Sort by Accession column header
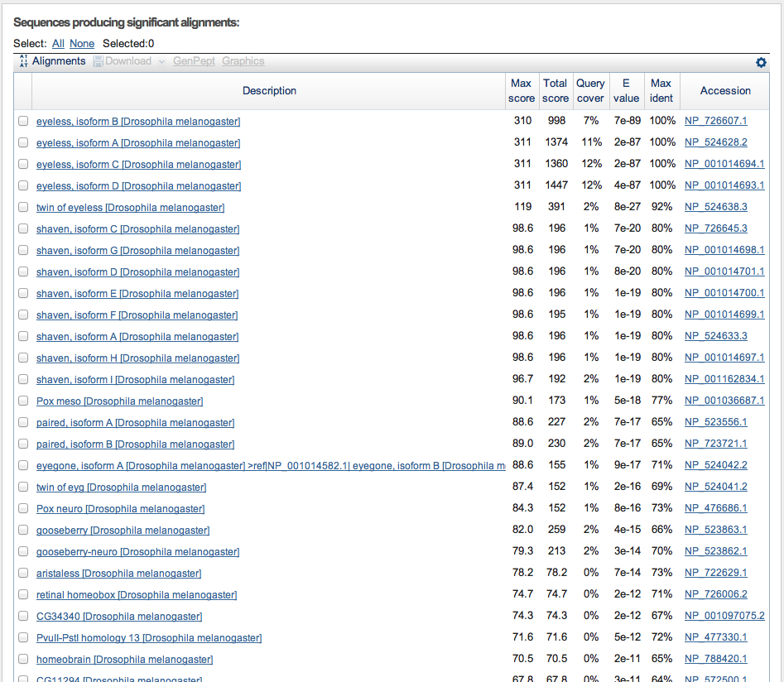The image size is (784, 682). coord(725,91)
